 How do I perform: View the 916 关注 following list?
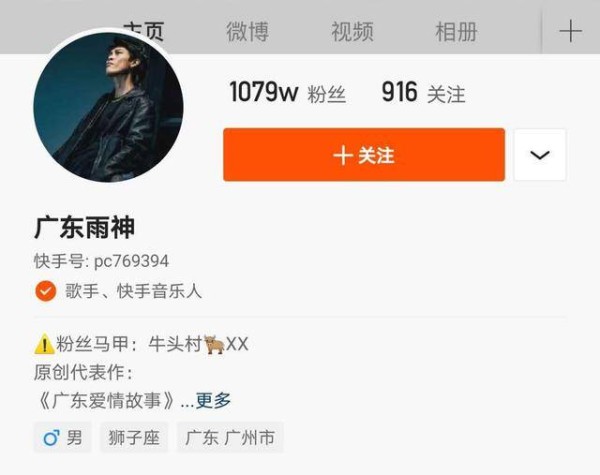(423, 93)
